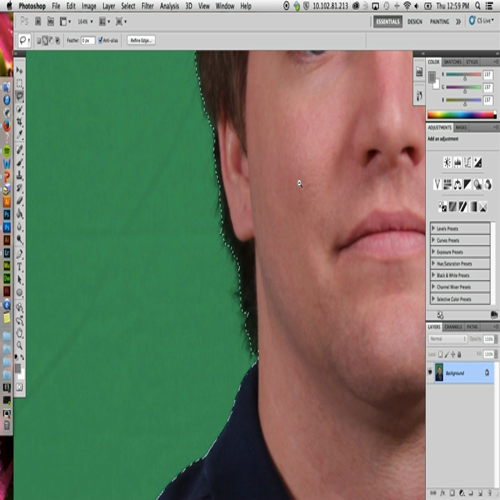Viewport: 500px width, 500px height.
Task: Enable Intersect with selection mode
Action: pyautogui.click(x=57, y=41)
